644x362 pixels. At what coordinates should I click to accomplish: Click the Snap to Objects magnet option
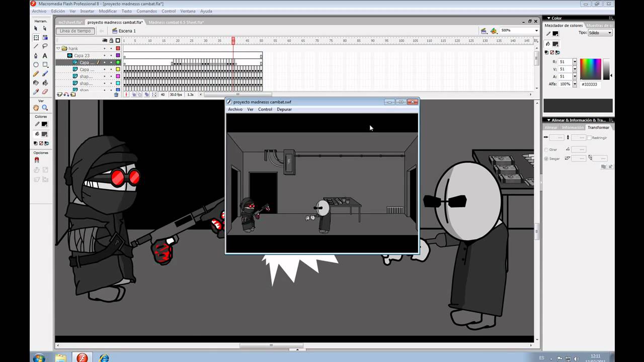click(x=36, y=160)
